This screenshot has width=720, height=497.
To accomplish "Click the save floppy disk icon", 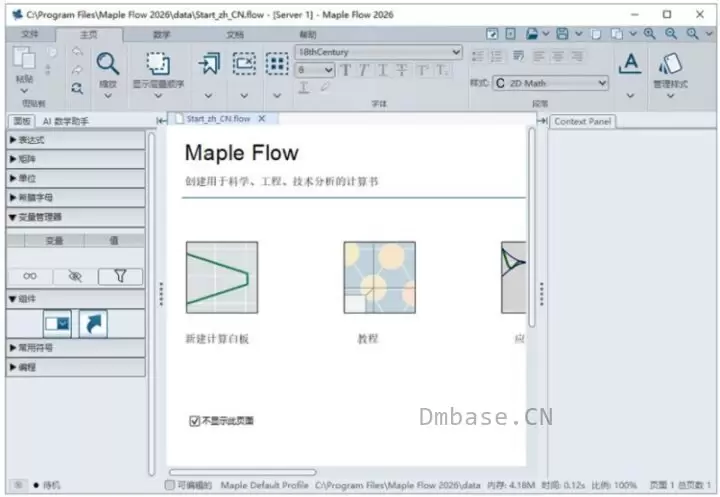I will click(562, 34).
